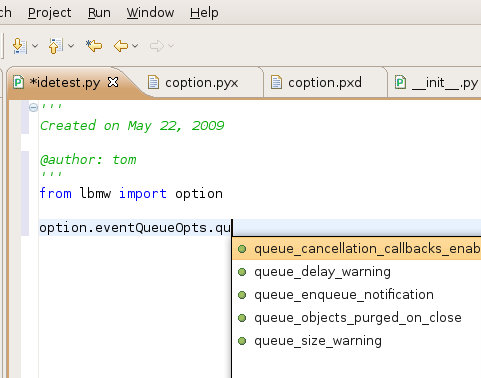Click the 'Created on May 22, 2009' line
Viewport: 481px width, 378px height.
(x=132, y=126)
